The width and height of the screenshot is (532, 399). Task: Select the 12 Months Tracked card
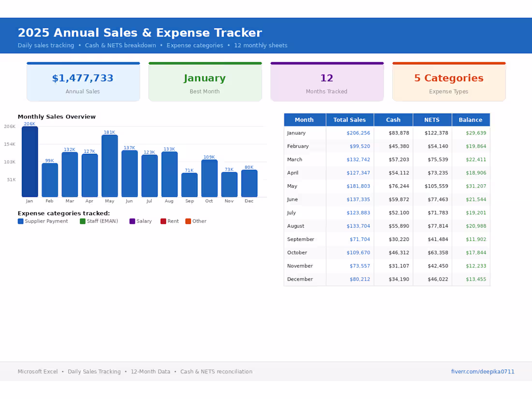click(x=327, y=82)
